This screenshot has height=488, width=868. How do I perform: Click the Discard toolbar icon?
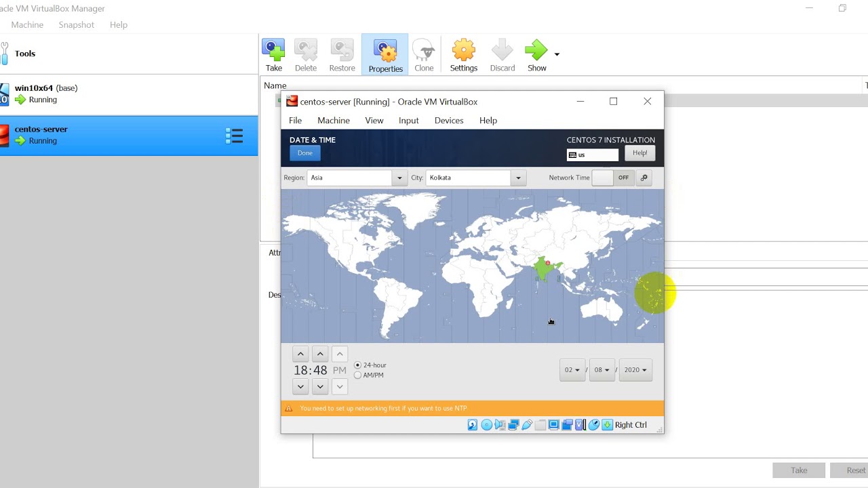502,56
